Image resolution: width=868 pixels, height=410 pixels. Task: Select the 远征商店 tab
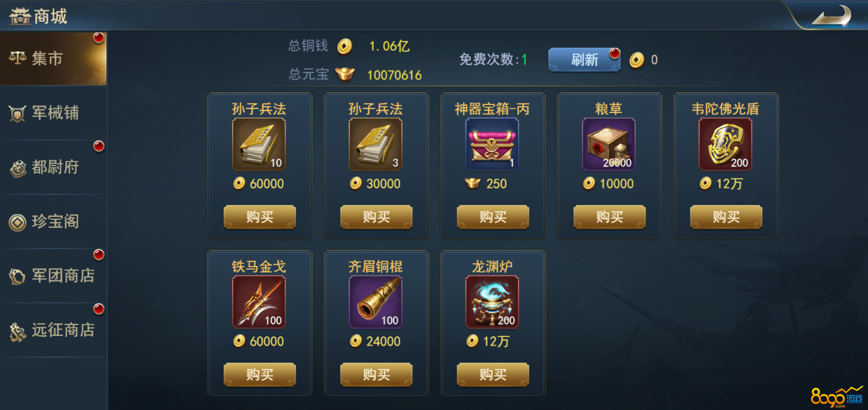(x=53, y=330)
